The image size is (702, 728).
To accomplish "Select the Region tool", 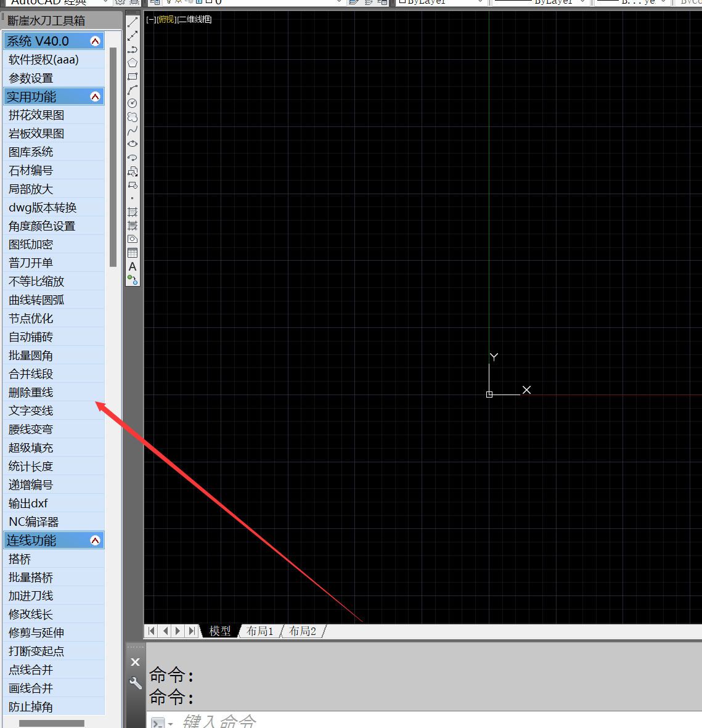I will tap(133, 239).
